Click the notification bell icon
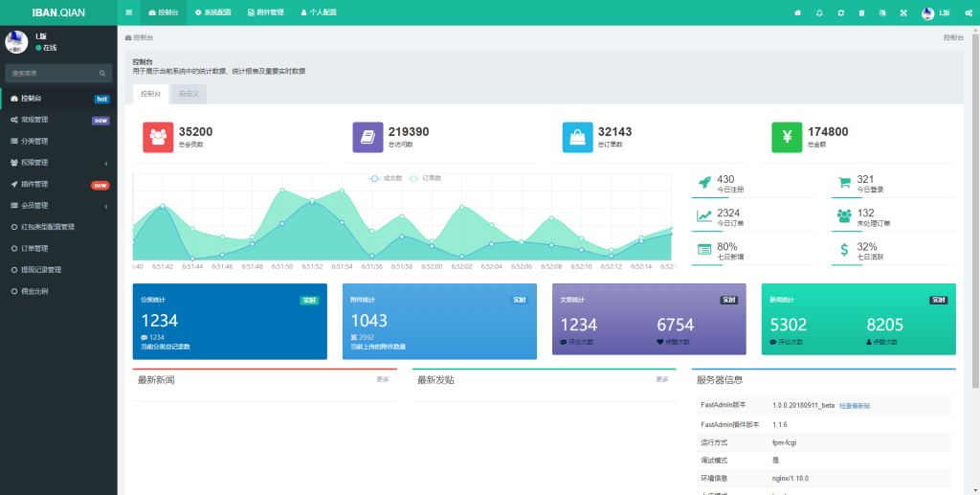This screenshot has width=980, height=495. click(819, 12)
